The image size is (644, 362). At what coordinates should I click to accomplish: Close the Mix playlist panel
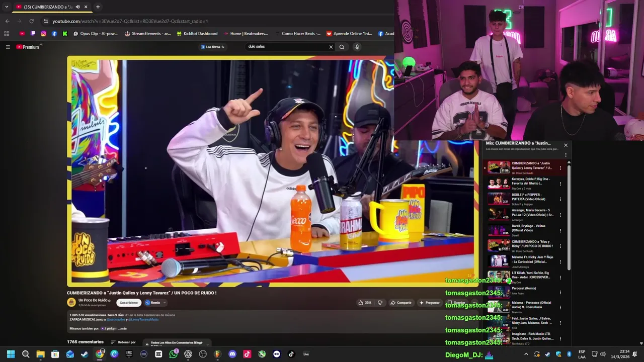[566, 145]
